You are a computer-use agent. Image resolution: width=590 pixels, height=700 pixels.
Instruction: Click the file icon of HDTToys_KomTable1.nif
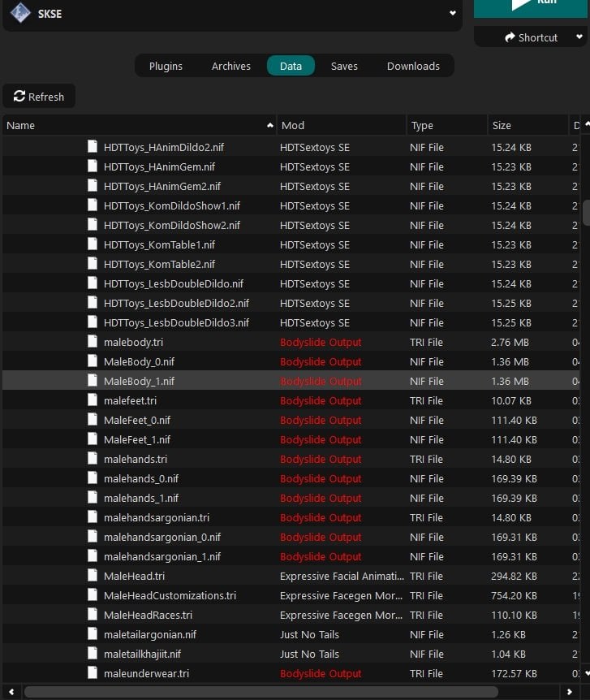93,244
